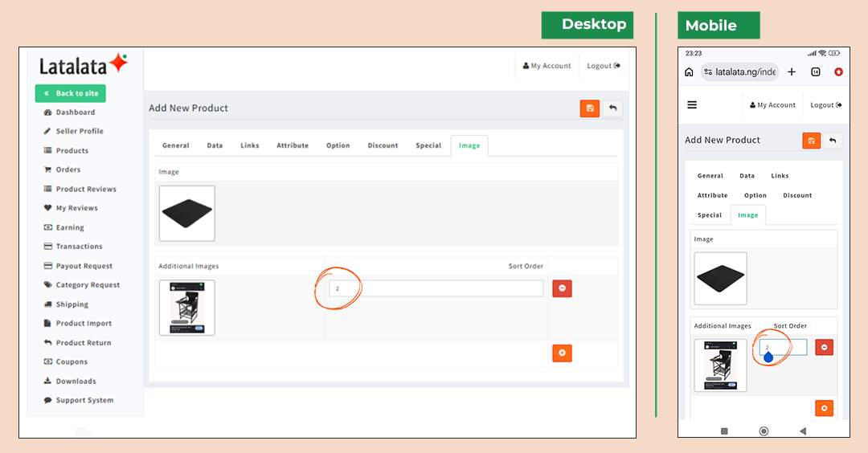Click the Payout Request icon in sidebar
Viewport: 868px width, 453px height.
(x=47, y=266)
